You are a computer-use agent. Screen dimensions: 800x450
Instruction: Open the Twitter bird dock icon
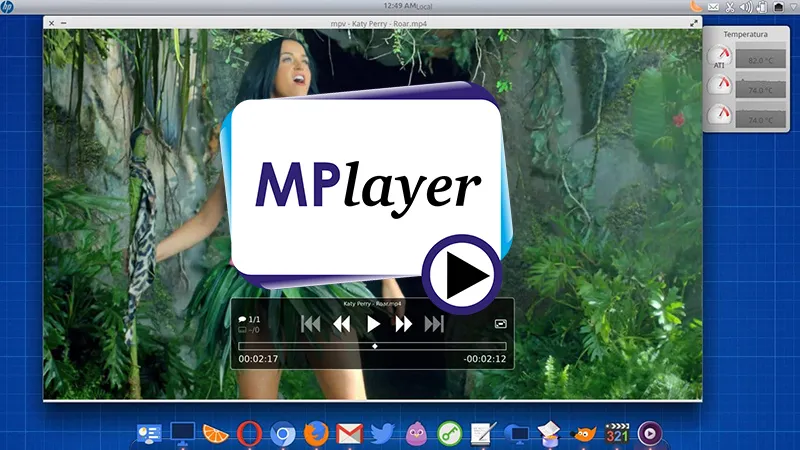tap(383, 434)
